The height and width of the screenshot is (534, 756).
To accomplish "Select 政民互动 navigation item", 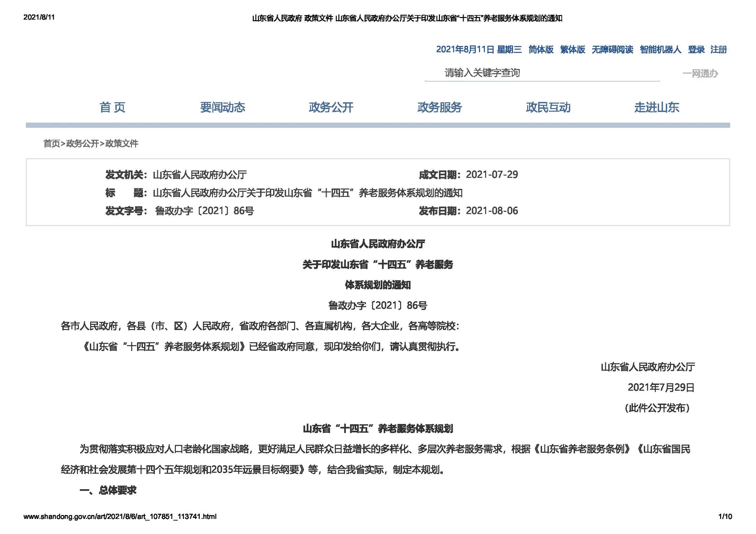I will (x=548, y=107).
